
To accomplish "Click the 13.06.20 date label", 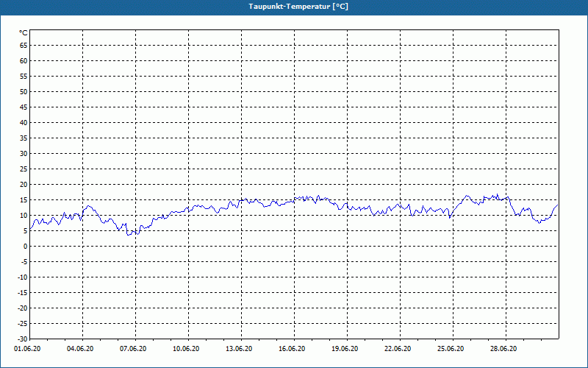I will coord(239,349).
